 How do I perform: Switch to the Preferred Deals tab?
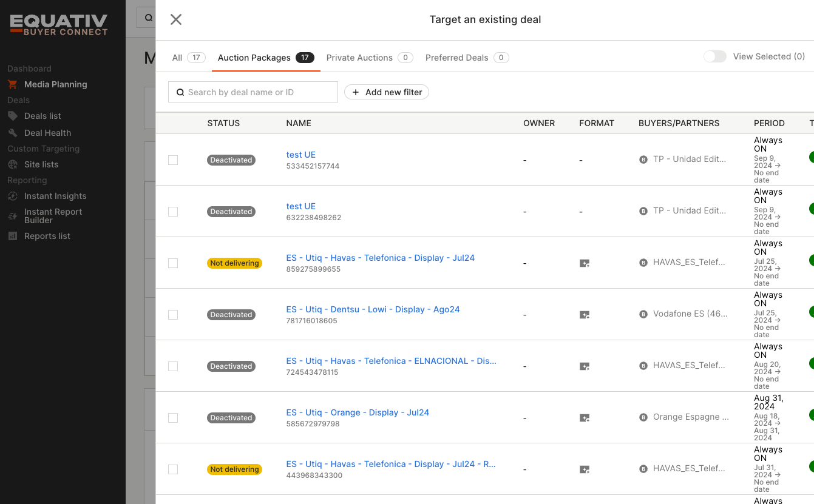click(x=456, y=58)
